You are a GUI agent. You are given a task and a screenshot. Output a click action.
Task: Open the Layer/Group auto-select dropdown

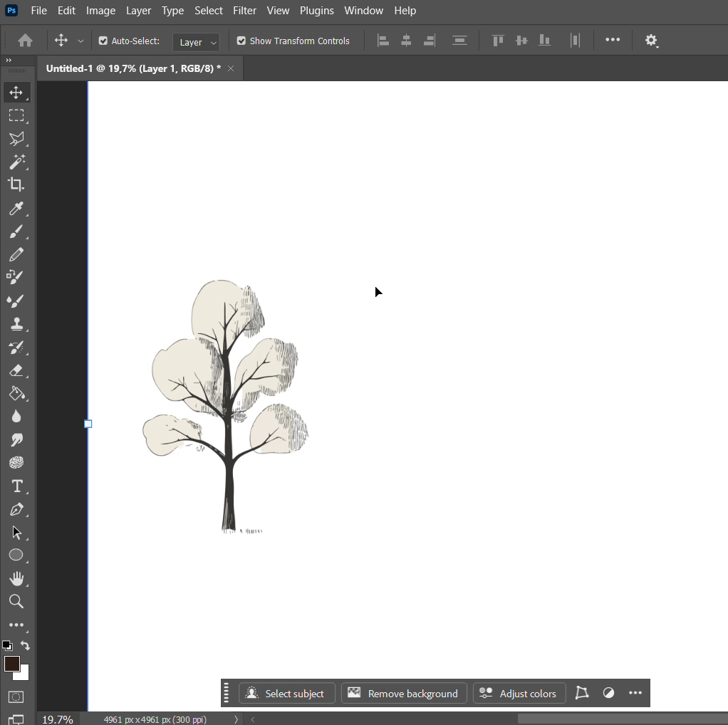click(196, 42)
